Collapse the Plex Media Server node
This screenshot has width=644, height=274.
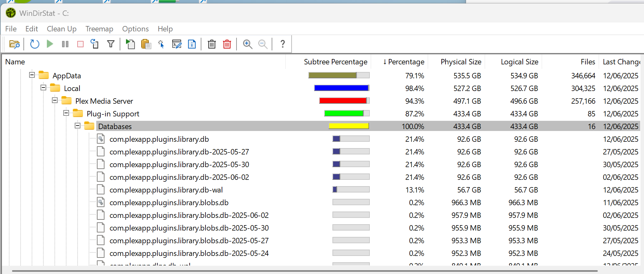(55, 101)
